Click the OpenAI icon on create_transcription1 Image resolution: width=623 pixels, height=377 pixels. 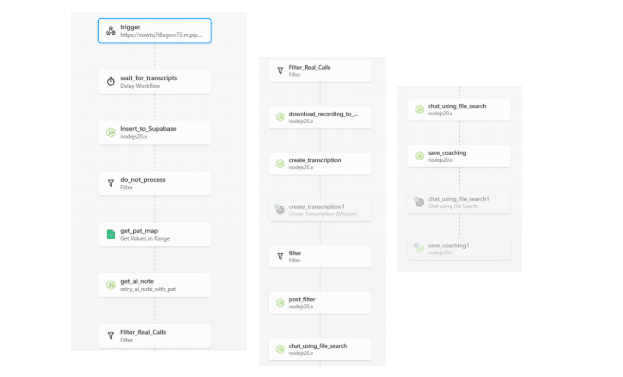tap(280, 210)
